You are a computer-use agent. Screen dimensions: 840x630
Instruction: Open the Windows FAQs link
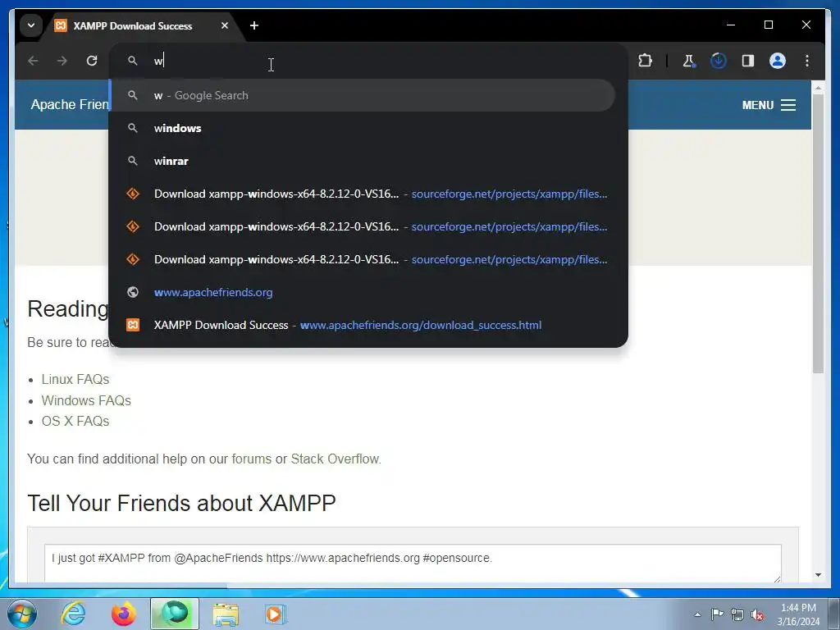tap(86, 400)
